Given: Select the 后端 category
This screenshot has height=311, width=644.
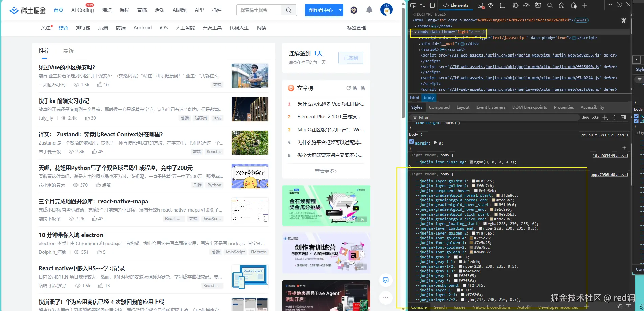Looking at the screenshot, I should tap(103, 28).
